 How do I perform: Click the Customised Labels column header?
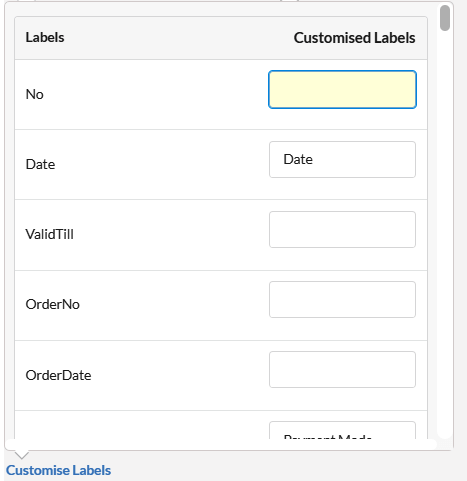point(354,38)
